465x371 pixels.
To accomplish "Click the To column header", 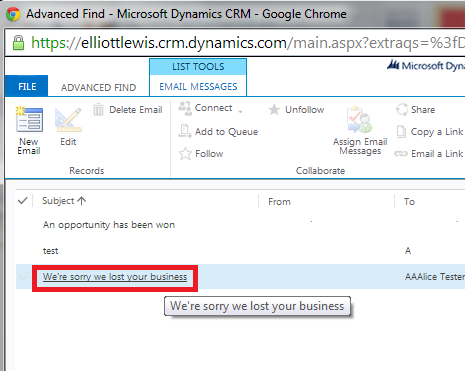I will coord(409,201).
